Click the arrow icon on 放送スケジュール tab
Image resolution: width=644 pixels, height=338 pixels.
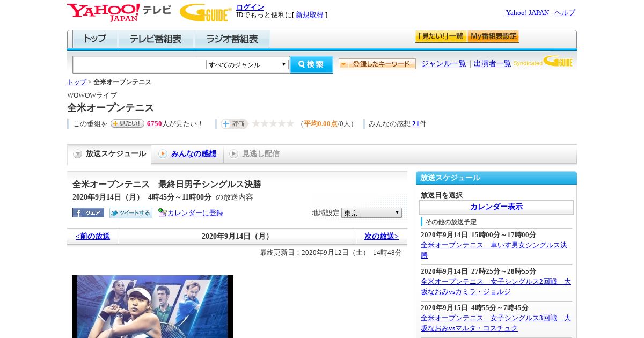[x=78, y=154]
